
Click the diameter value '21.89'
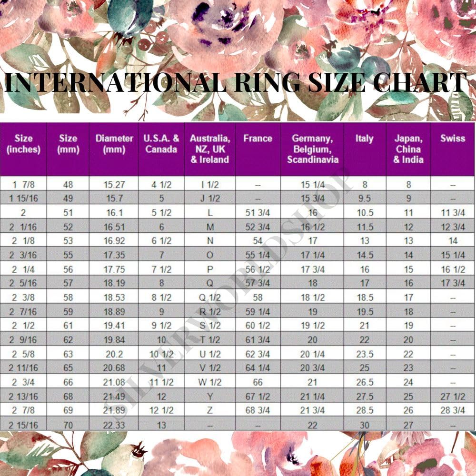pyautogui.click(x=114, y=410)
